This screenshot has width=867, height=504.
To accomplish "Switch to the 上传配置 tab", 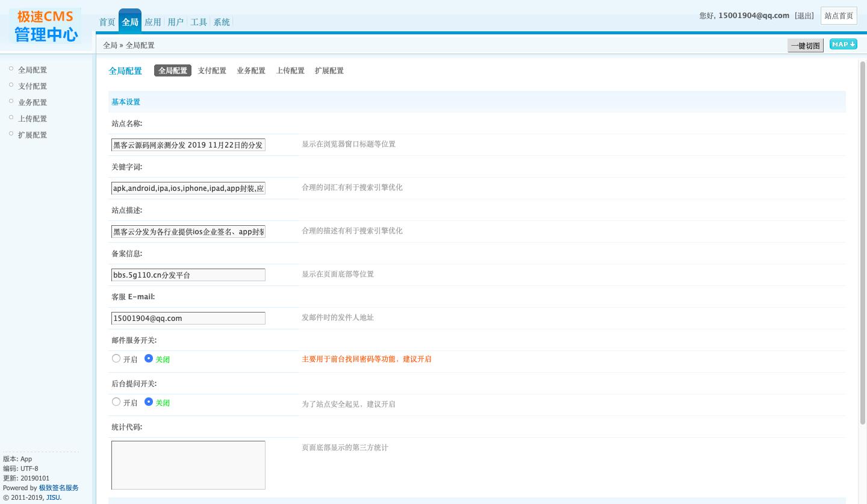I will click(x=290, y=70).
